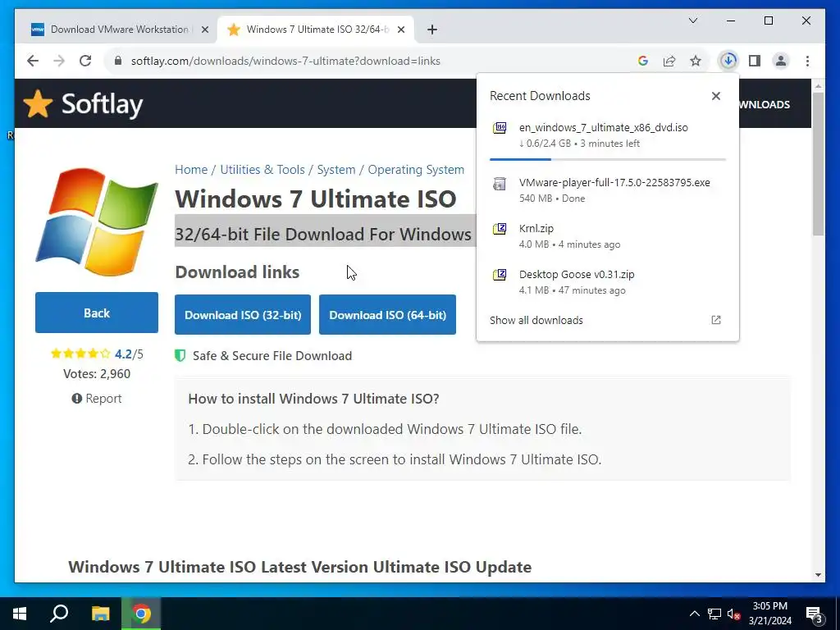840x630 pixels.
Task: Click the VMware-player exe file icon
Action: point(500,183)
